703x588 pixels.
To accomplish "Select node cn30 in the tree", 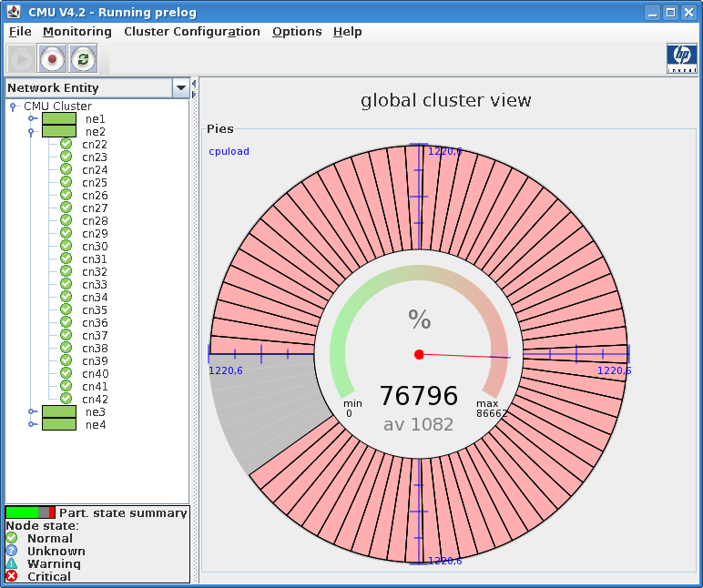I will point(95,246).
